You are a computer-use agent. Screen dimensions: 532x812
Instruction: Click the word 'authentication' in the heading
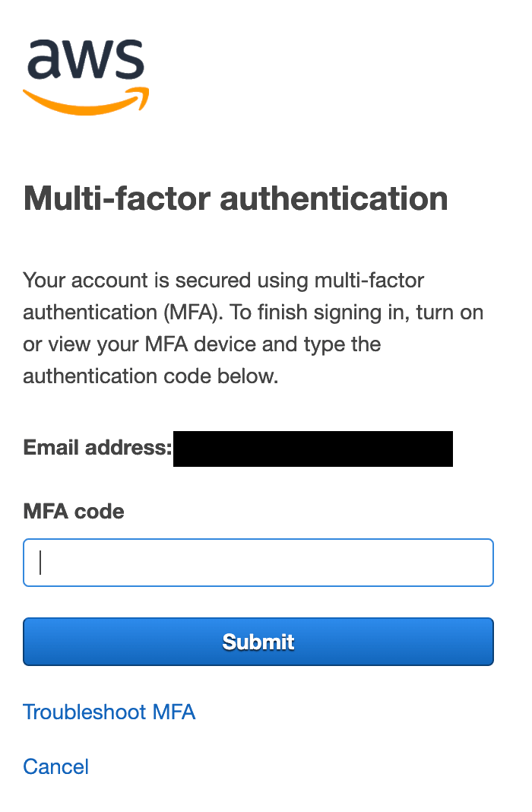click(334, 199)
